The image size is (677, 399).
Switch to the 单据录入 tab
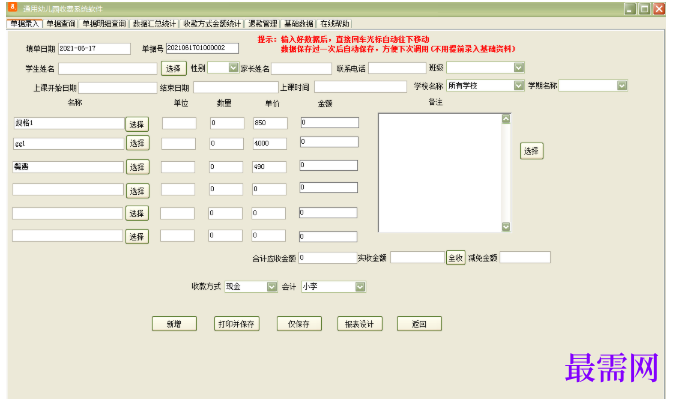coord(25,24)
